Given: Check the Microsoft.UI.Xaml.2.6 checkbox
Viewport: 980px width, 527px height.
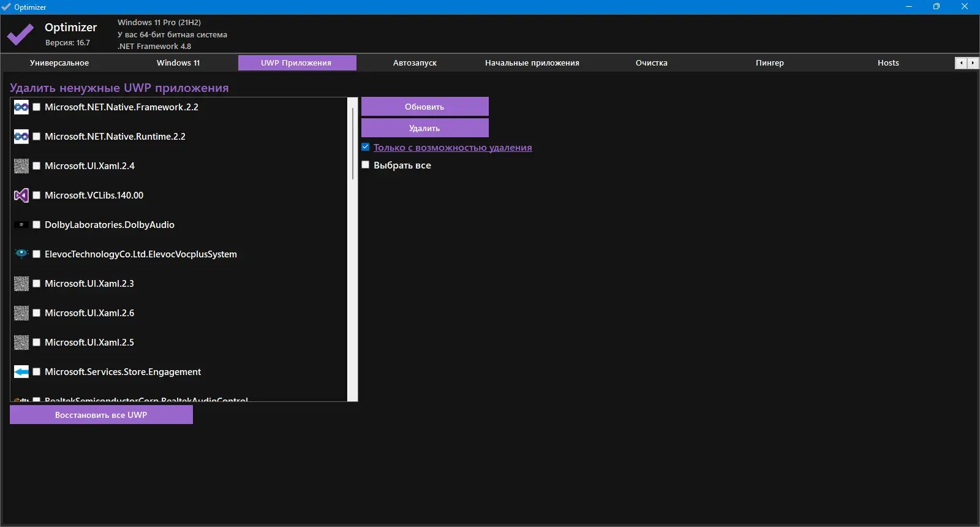Looking at the screenshot, I should (x=37, y=313).
